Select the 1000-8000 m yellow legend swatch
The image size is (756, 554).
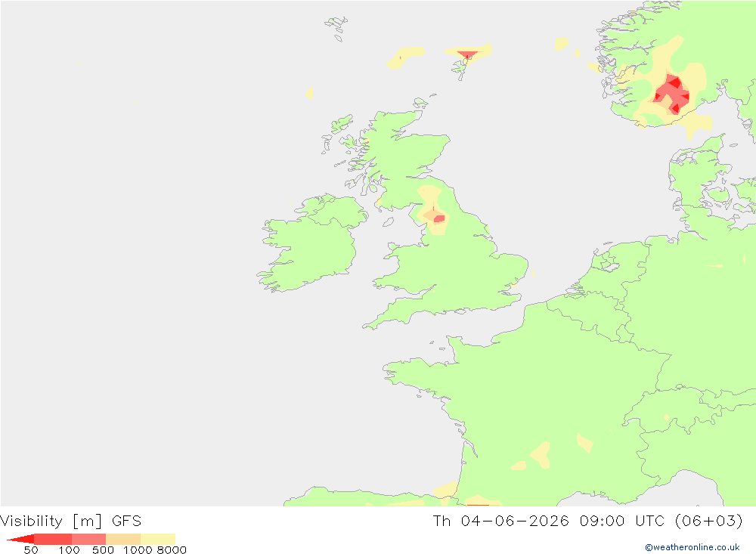(x=158, y=539)
